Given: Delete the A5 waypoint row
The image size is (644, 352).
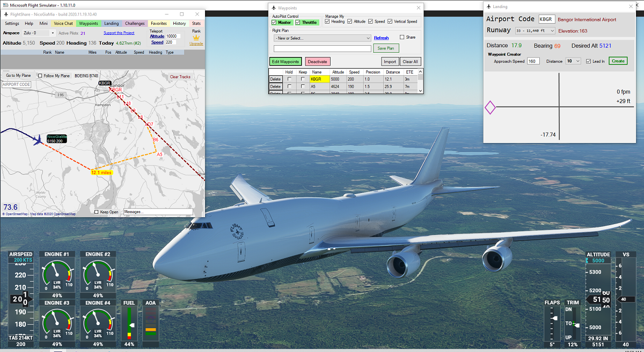Looking at the screenshot, I should tap(275, 87).
